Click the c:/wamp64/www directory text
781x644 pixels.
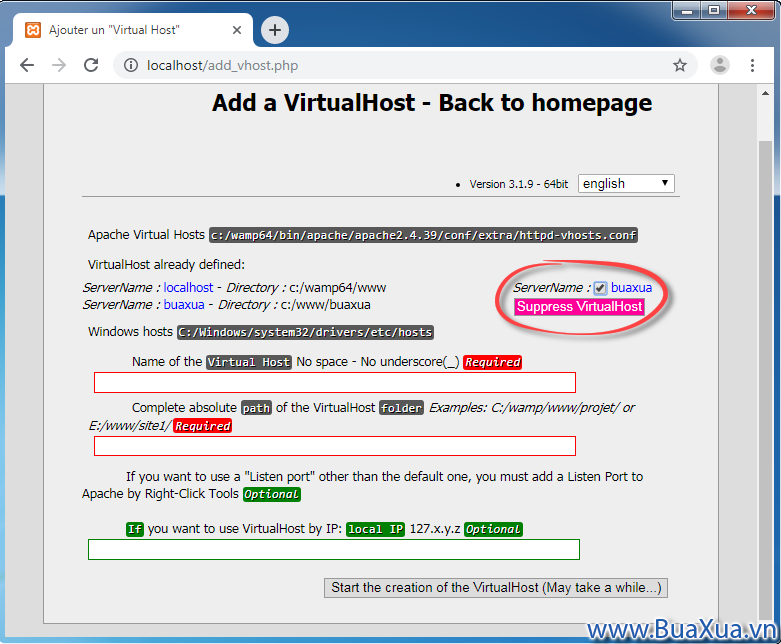338,287
